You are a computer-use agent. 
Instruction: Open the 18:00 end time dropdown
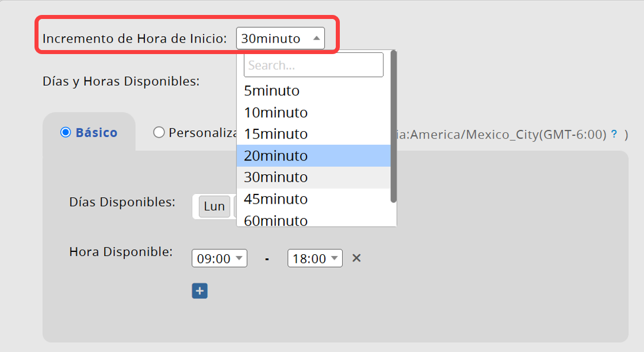315,258
